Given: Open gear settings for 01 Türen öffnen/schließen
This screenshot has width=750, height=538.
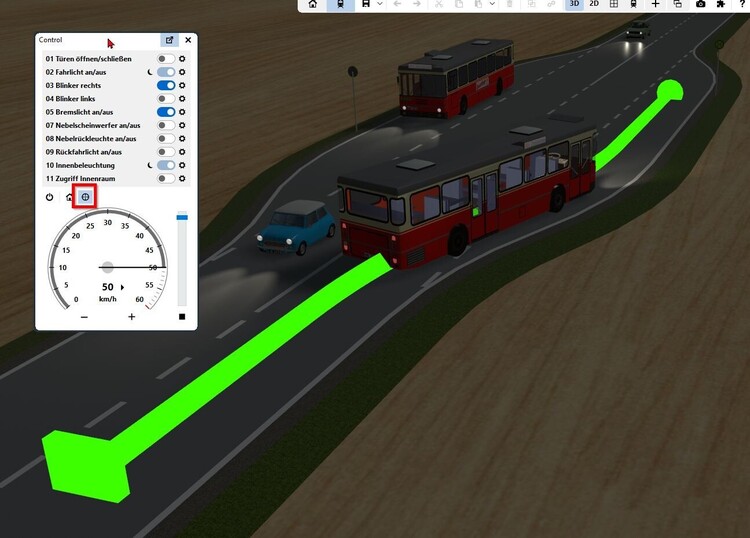Looking at the screenshot, I should coord(182,59).
